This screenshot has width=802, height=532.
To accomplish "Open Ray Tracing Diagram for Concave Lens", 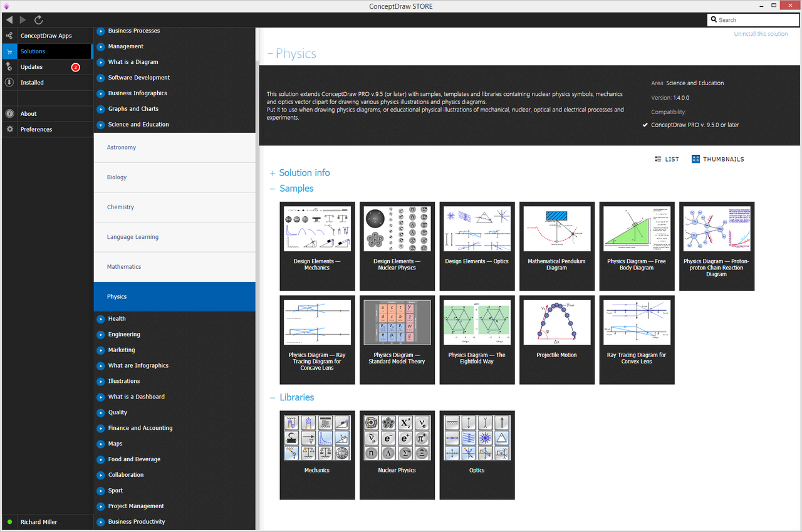I will pyautogui.click(x=317, y=340).
